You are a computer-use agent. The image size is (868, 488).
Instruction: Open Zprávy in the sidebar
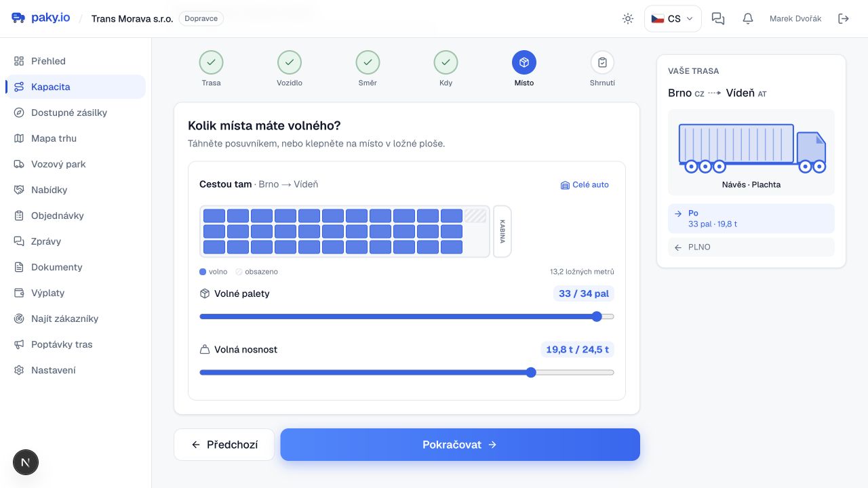(x=75, y=241)
